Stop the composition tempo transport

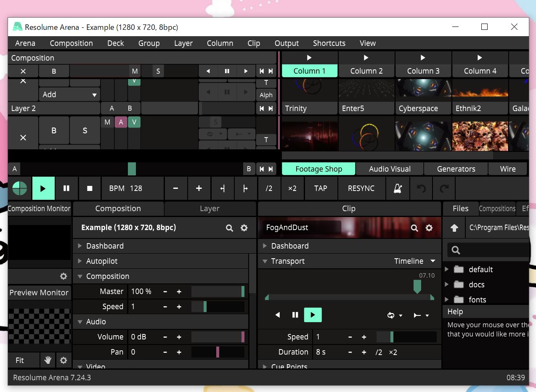tap(90, 188)
